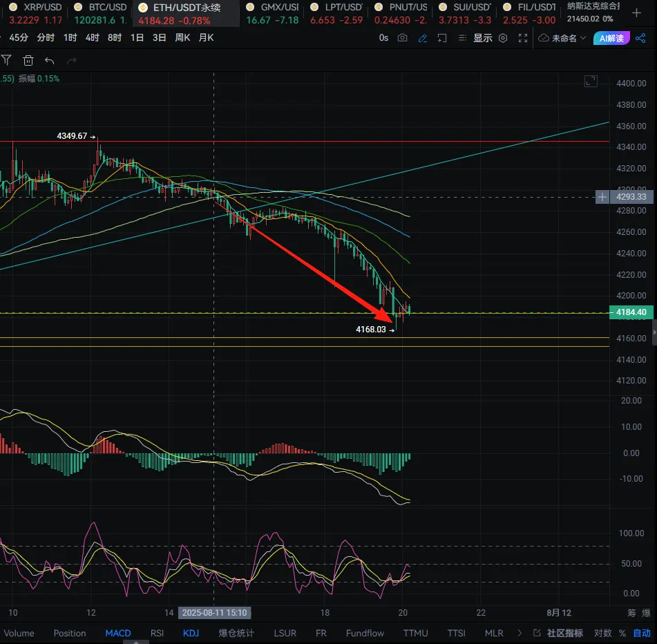The width and height of the screenshot is (657, 644).
Task: Select the 分时 timeframe
Action: click(x=46, y=38)
